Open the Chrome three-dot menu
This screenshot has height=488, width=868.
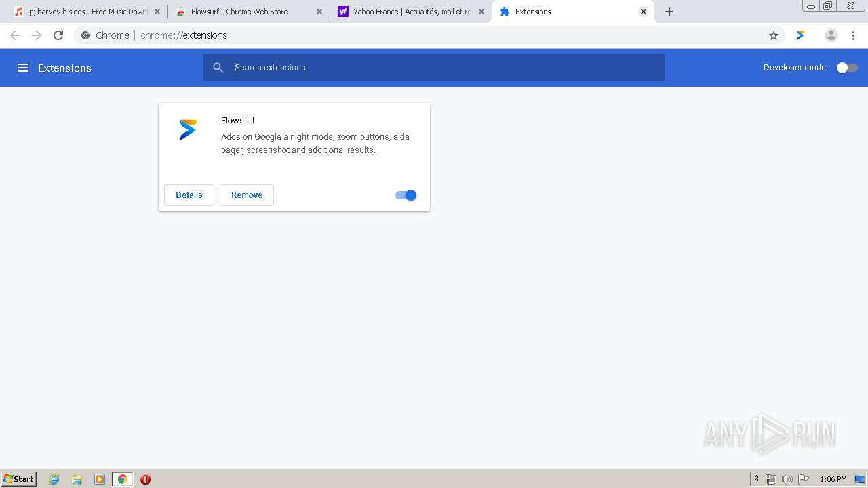(x=853, y=35)
